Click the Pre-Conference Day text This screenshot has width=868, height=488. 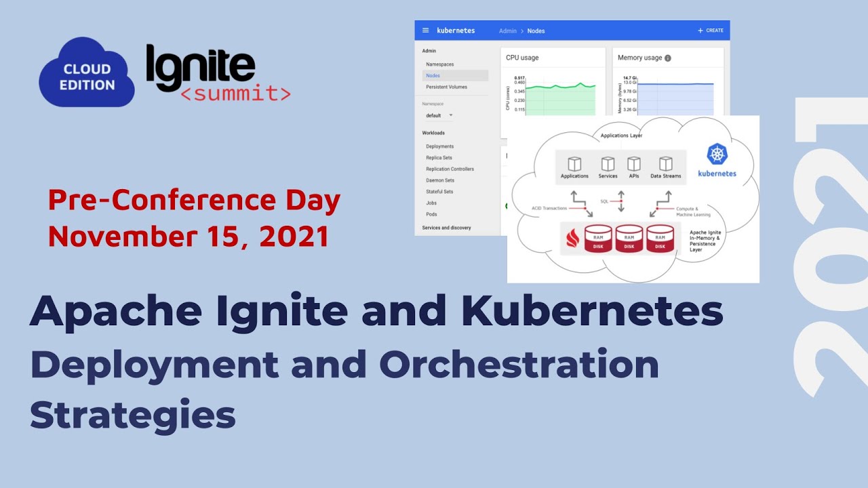(x=194, y=201)
